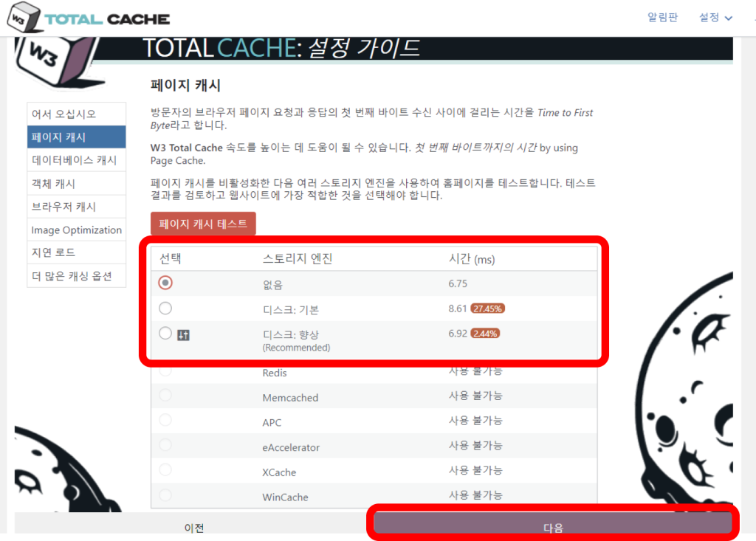Click the settings icon beside 디스크: 향상
Screen dimensions: 756x541
click(183, 335)
